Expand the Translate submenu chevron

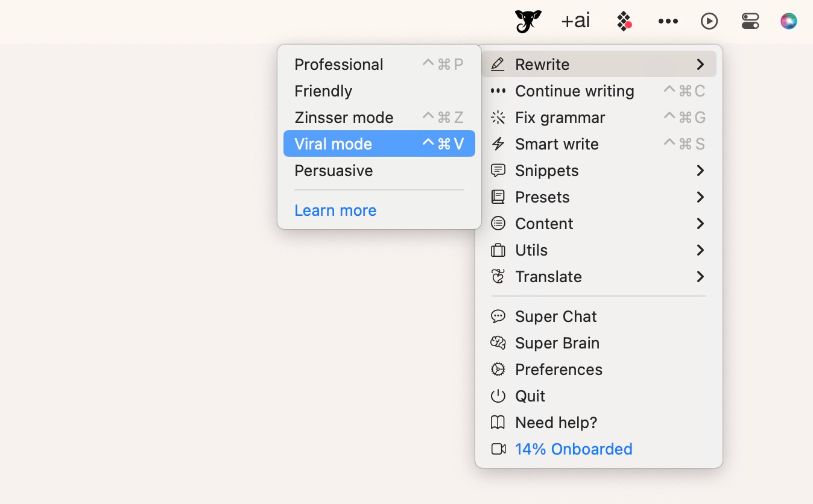click(700, 277)
